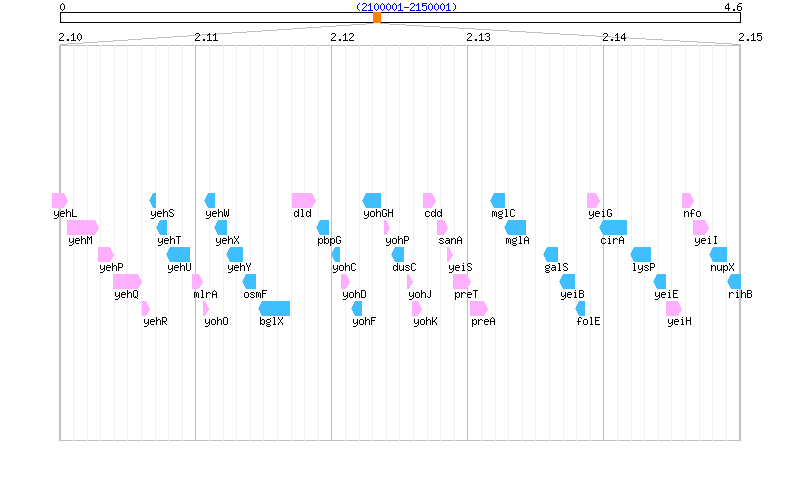Click the cirA gene arrow
The image size is (800, 500).
613,227
